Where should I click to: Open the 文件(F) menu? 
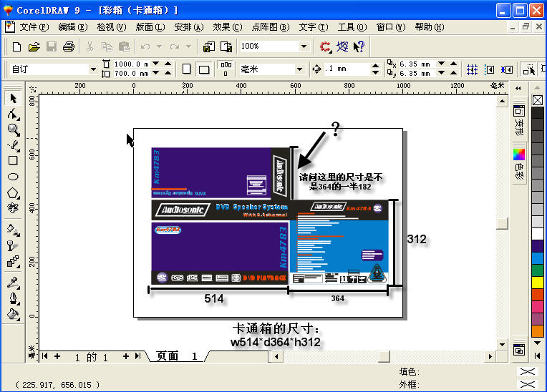34,27
